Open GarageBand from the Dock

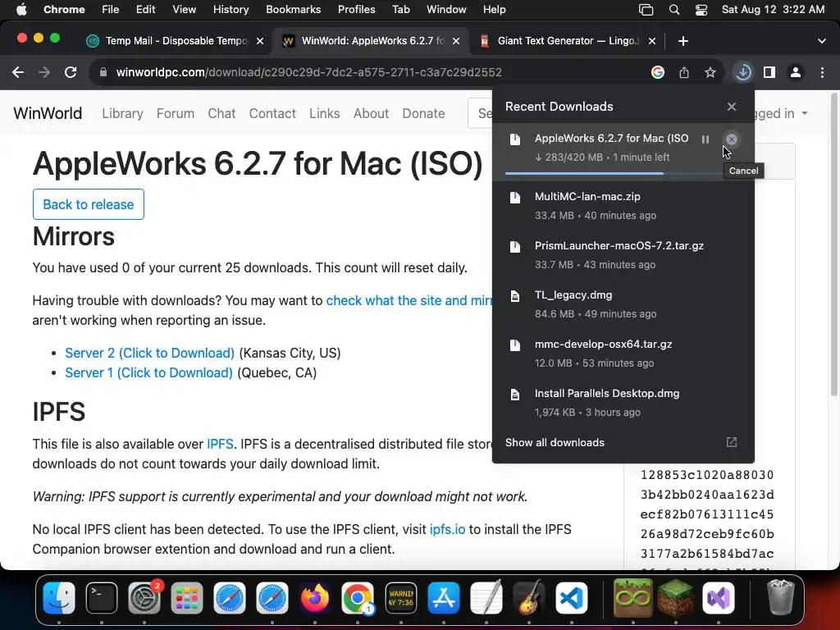(x=529, y=598)
